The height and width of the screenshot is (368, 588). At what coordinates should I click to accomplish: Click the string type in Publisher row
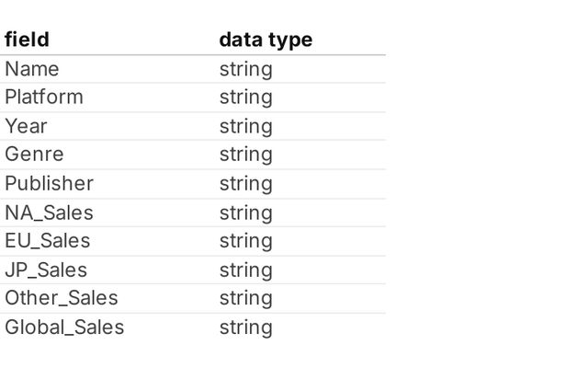245,183
